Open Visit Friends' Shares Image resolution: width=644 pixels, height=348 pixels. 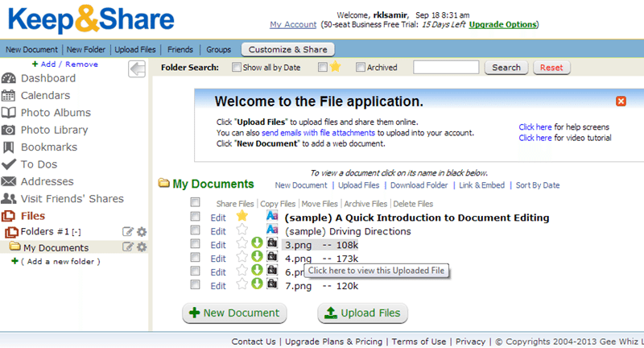pyautogui.click(x=72, y=199)
